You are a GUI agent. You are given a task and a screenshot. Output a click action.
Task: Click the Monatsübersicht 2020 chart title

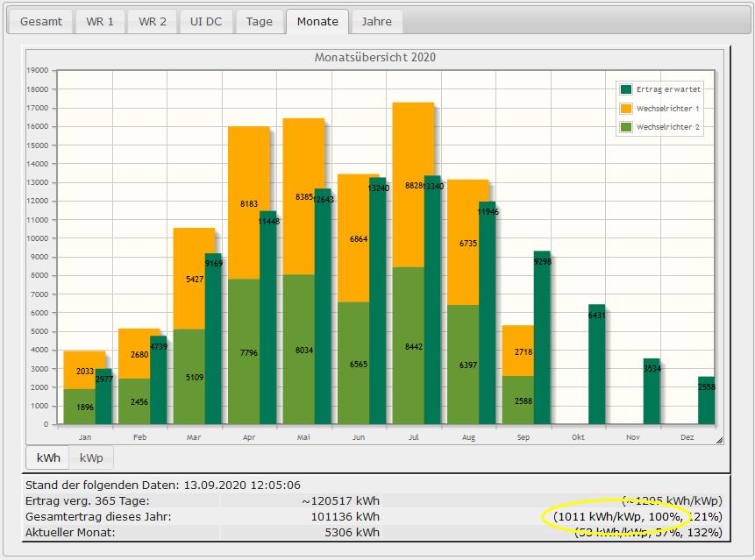(x=375, y=58)
